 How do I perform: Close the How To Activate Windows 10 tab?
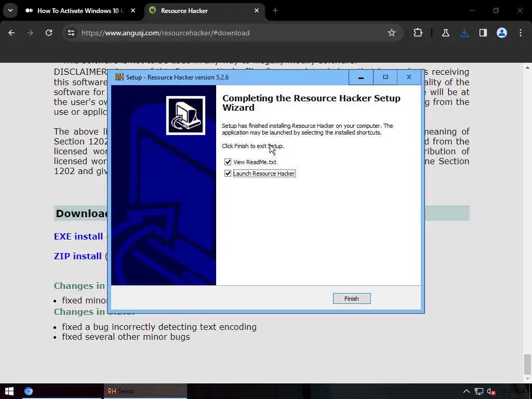tap(133, 10)
